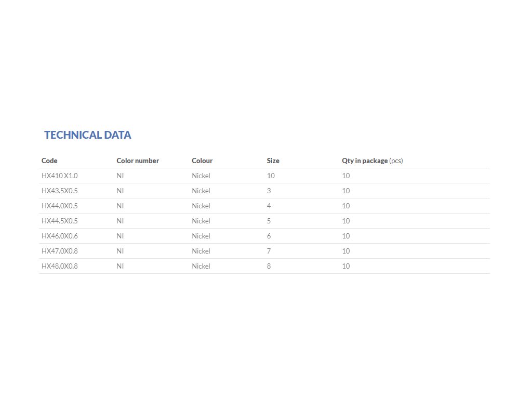Click the Colour column header
The height and width of the screenshot is (399, 532).
202,161
